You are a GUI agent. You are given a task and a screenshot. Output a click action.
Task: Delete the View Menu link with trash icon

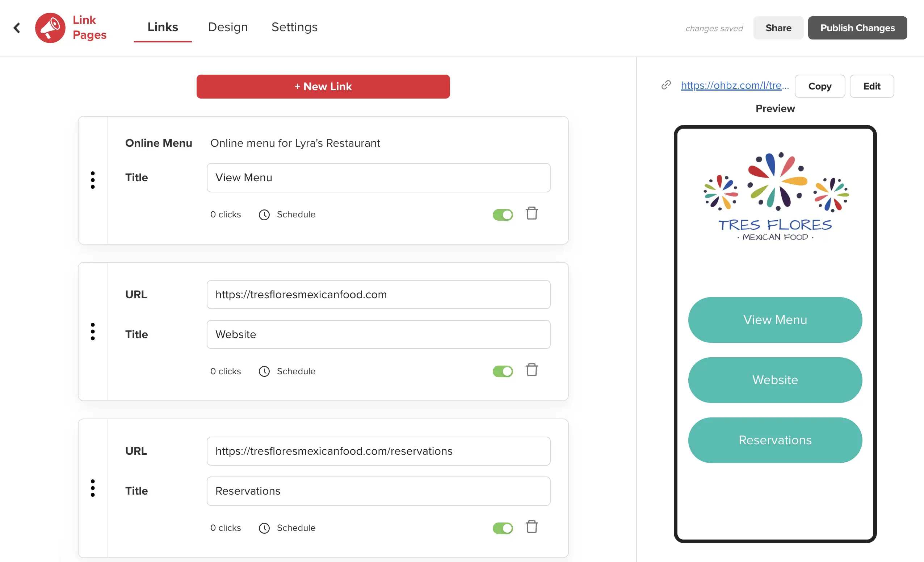pyautogui.click(x=532, y=213)
